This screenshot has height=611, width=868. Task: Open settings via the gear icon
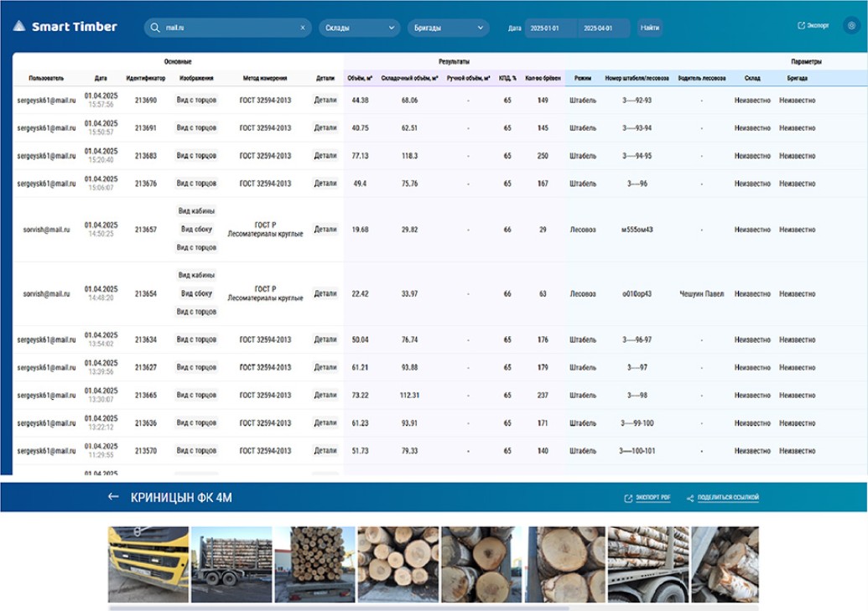pos(851,26)
